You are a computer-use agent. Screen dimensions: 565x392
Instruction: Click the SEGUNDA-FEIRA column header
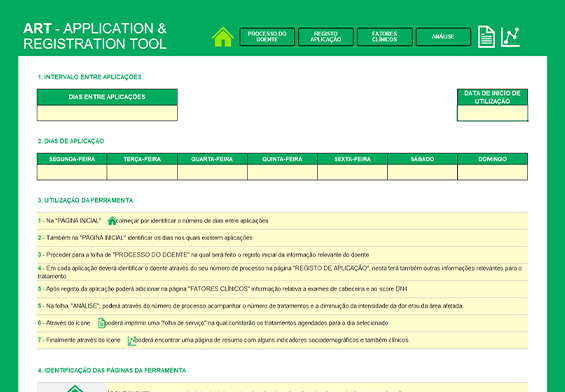point(72,159)
